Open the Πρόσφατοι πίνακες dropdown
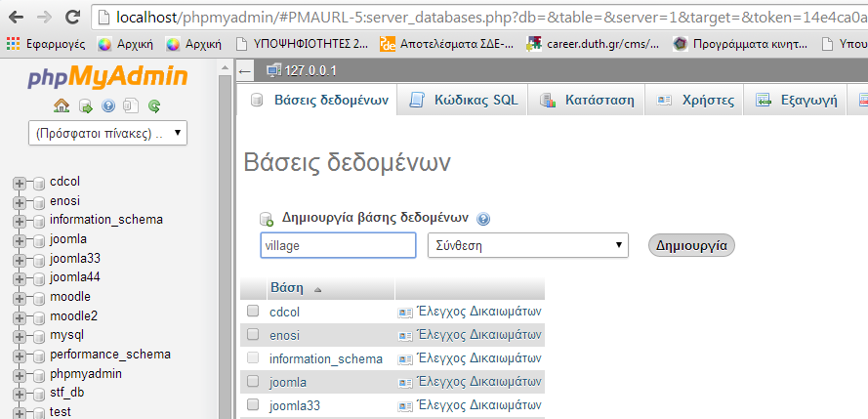The image size is (868, 419). [108, 134]
